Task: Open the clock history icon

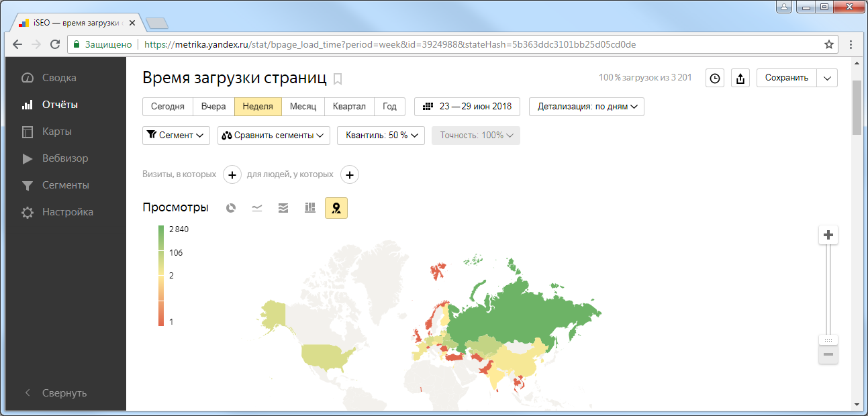Action: point(716,79)
